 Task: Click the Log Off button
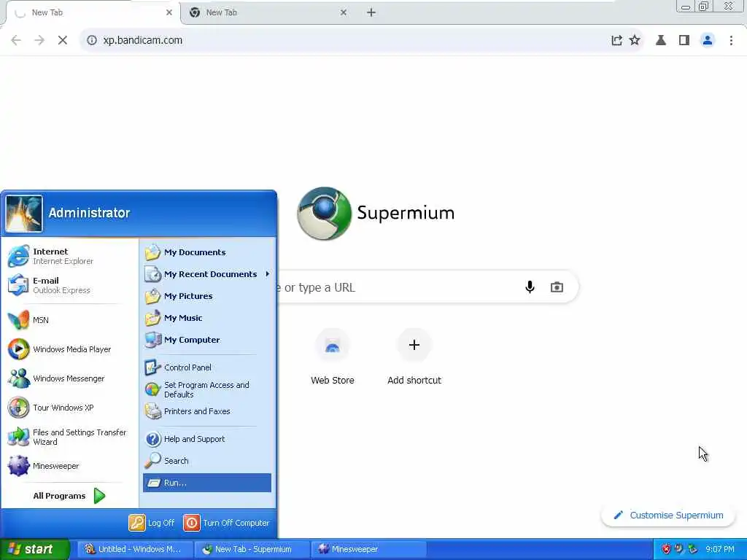tap(152, 523)
